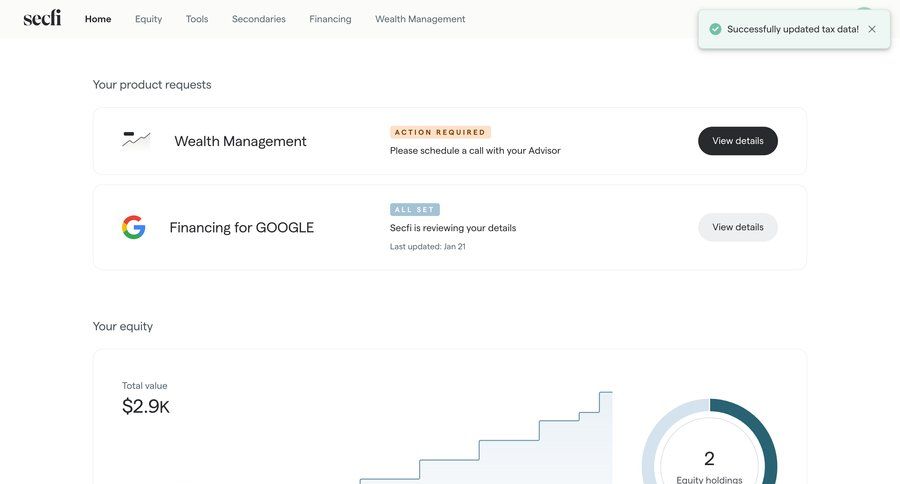The width and height of the screenshot is (900, 484).
Task: Dismiss the tax data success notification
Action: pyautogui.click(x=872, y=29)
